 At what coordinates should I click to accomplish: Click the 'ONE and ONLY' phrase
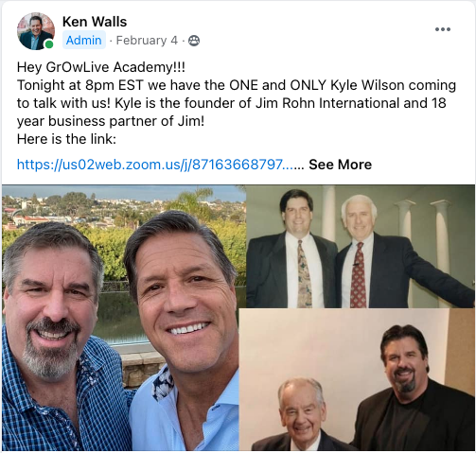(278, 85)
